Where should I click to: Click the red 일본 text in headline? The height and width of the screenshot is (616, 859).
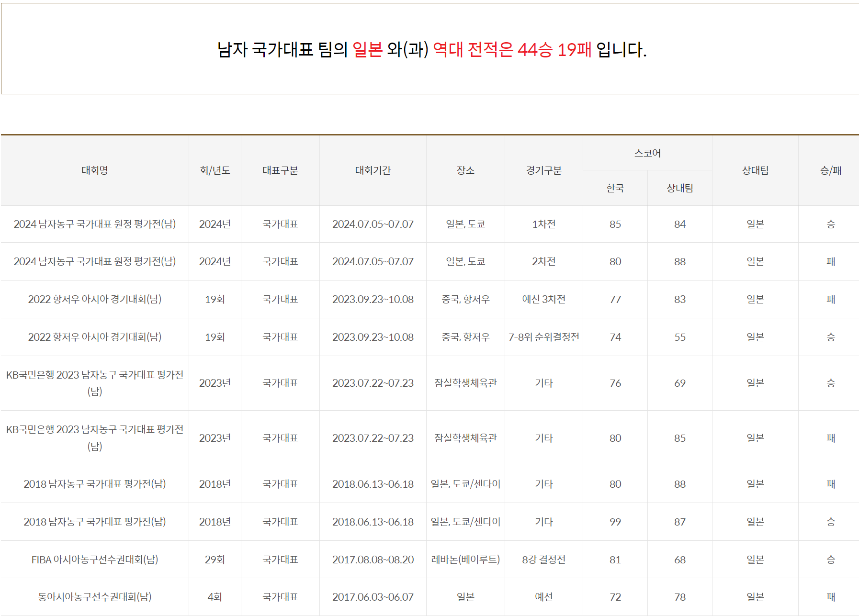click(x=367, y=49)
